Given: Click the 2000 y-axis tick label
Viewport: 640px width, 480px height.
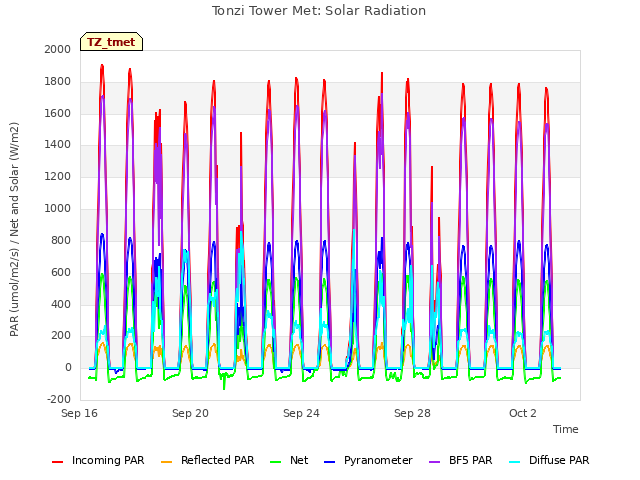Looking at the screenshot, I should [58, 49].
